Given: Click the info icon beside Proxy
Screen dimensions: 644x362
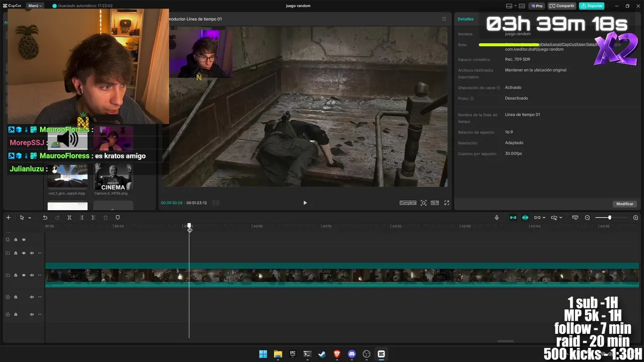Looking at the screenshot, I should click(x=471, y=99).
